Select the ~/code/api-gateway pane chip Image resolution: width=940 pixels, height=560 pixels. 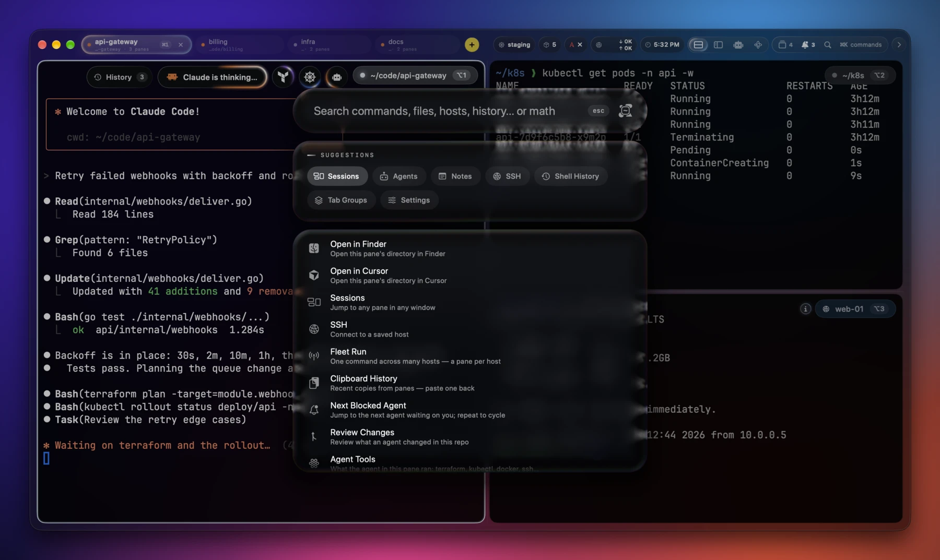tap(415, 76)
